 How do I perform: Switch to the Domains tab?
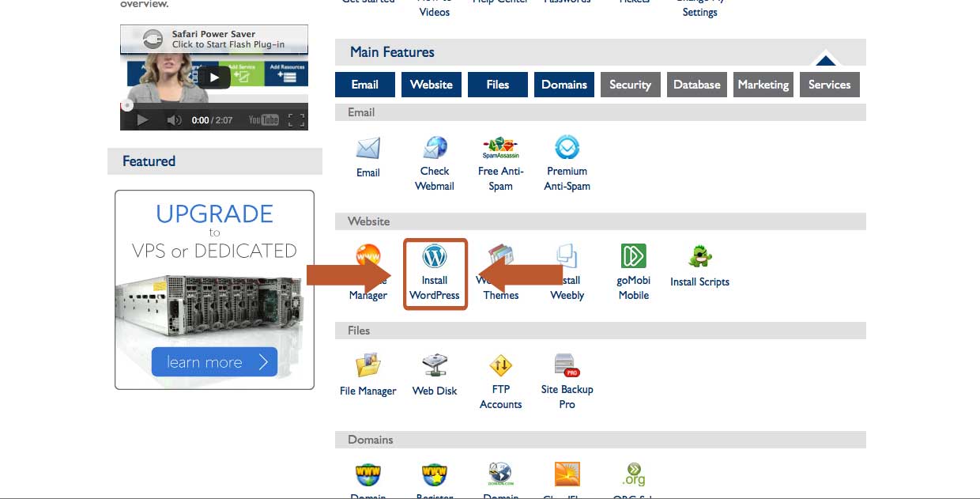564,85
